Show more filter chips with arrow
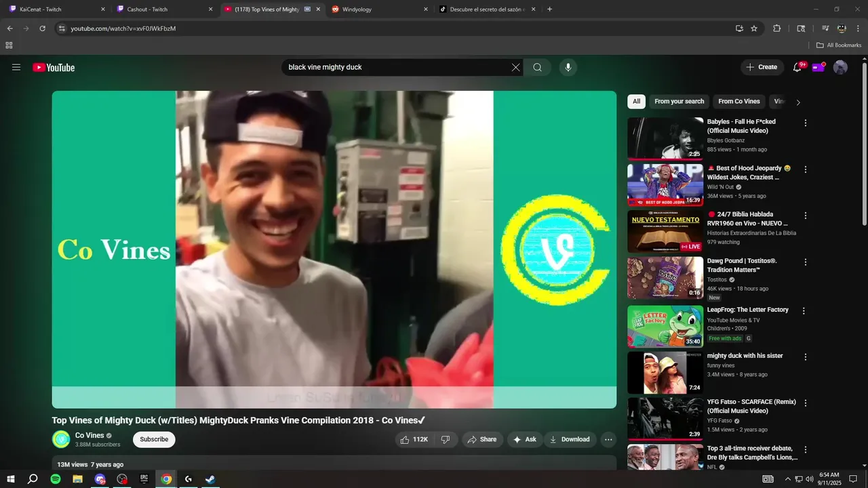The height and width of the screenshot is (488, 868). pyautogui.click(x=798, y=102)
